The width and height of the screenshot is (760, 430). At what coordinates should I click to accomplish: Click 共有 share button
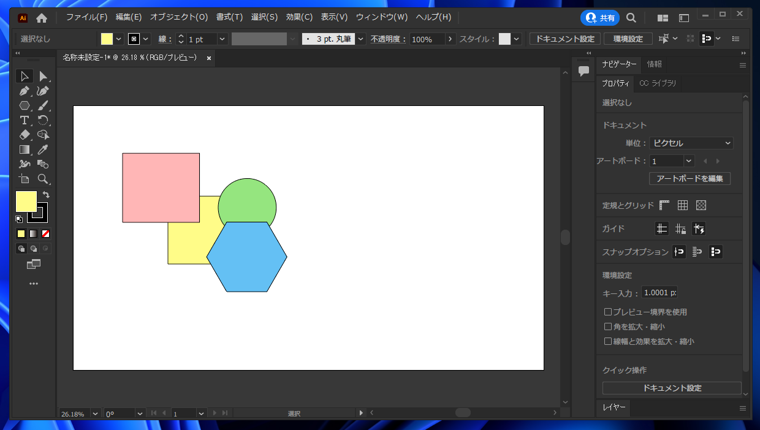(x=600, y=18)
